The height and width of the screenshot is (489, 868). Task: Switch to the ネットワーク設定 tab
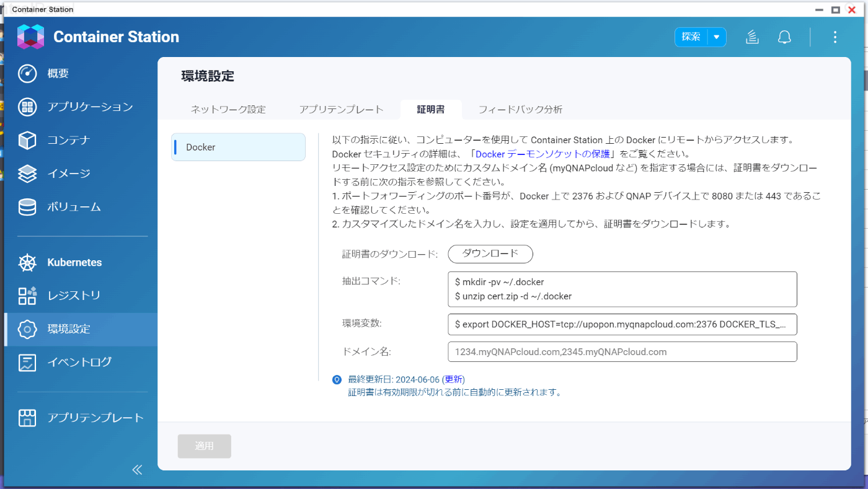tap(228, 109)
